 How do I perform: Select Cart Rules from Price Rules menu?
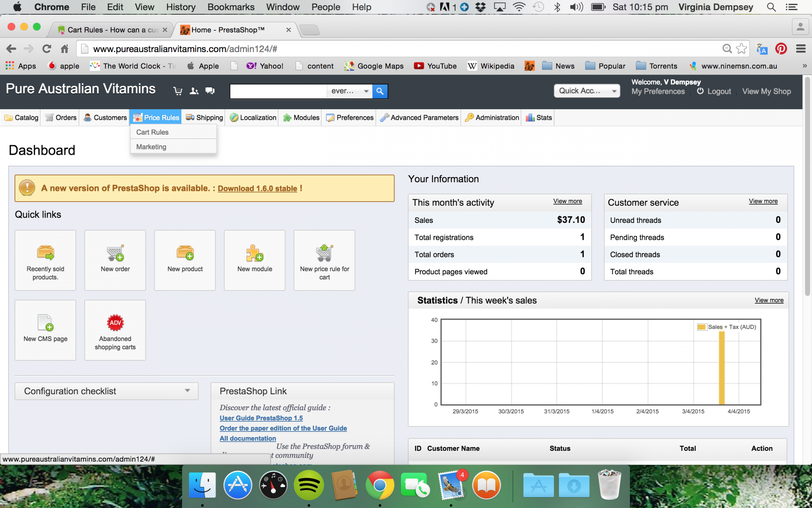click(x=173, y=132)
